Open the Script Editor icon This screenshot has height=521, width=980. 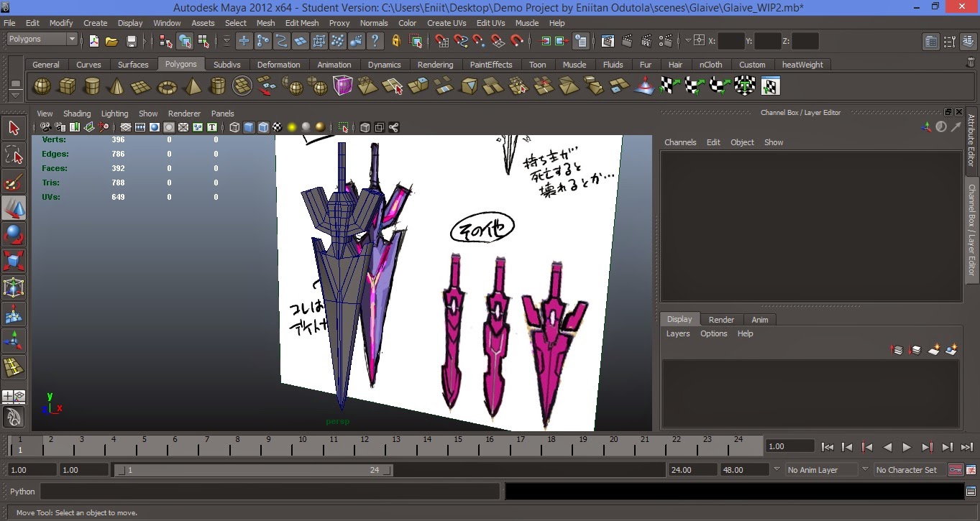pos(971,492)
